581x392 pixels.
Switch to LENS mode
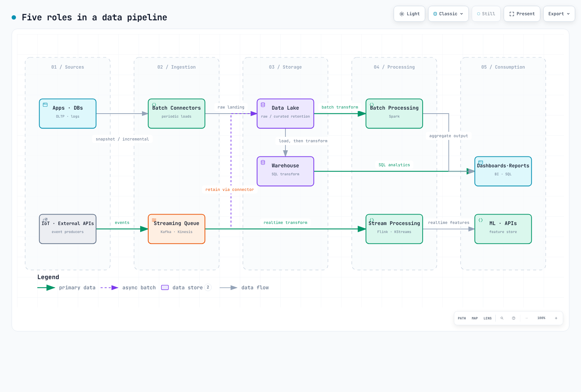coord(488,318)
